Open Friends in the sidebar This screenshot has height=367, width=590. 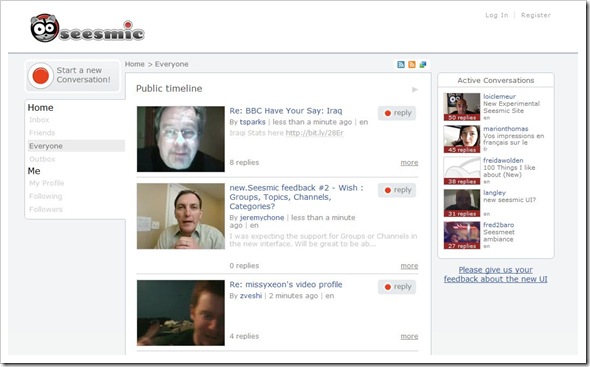[42, 133]
